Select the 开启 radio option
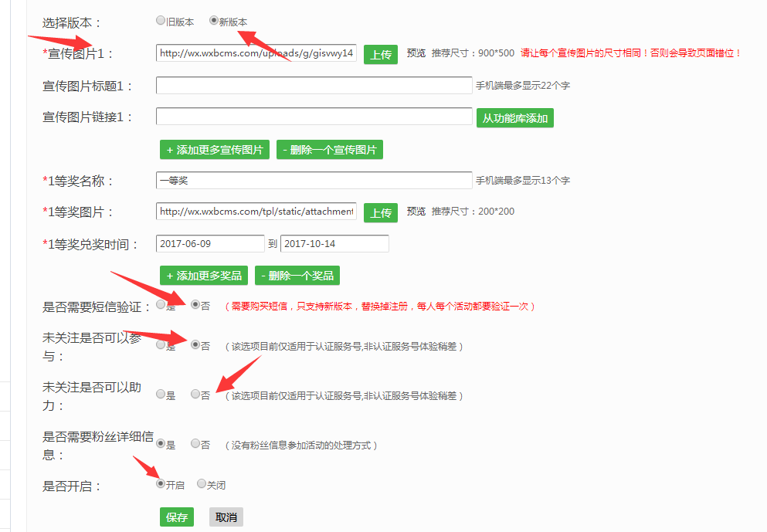 [161, 483]
